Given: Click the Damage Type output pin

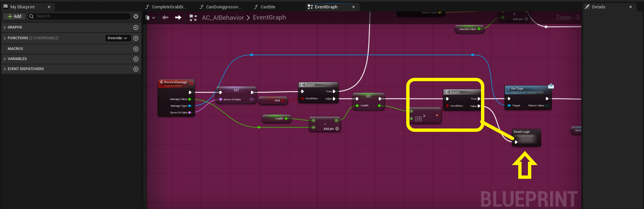Looking at the screenshot, I should [x=190, y=106].
